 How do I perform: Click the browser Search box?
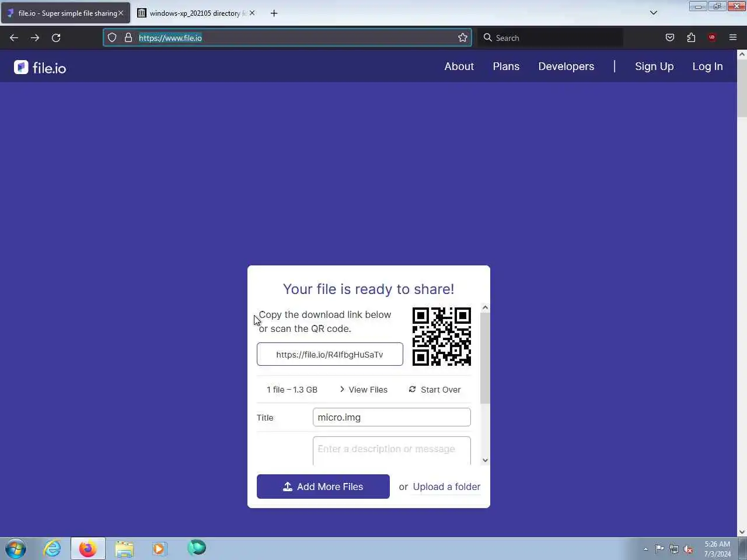click(x=550, y=38)
